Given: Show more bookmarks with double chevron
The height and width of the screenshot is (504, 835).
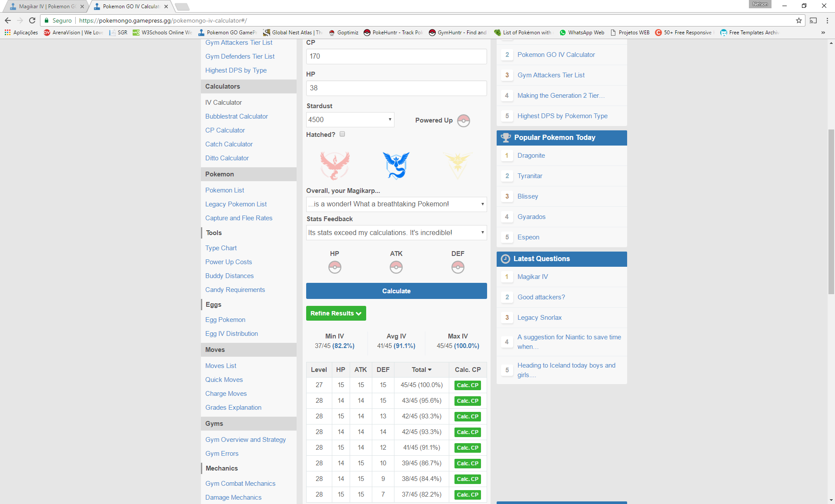Looking at the screenshot, I should click(823, 33).
